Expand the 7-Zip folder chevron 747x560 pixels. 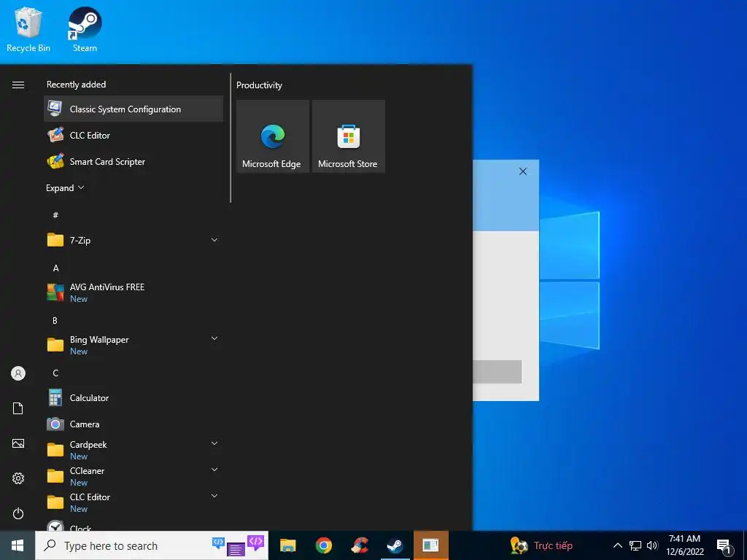coord(214,240)
